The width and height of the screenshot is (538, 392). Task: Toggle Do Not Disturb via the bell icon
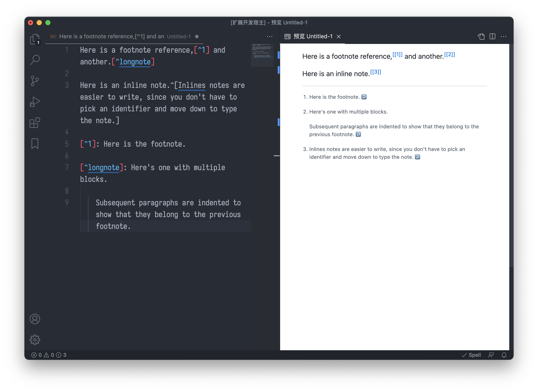tap(504, 355)
